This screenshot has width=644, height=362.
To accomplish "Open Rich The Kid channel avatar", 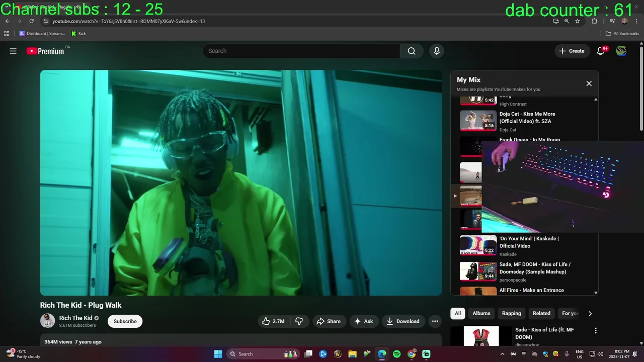I will coord(48,321).
